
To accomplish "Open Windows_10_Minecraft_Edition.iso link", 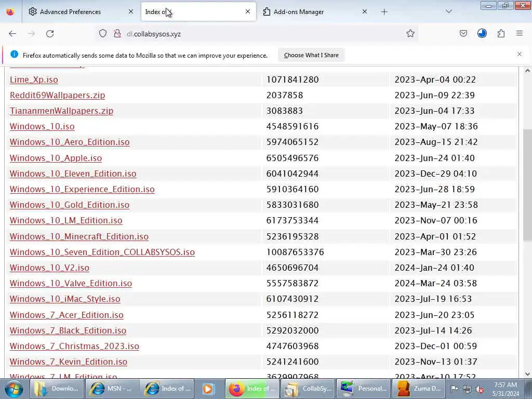I will (x=79, y=236).
